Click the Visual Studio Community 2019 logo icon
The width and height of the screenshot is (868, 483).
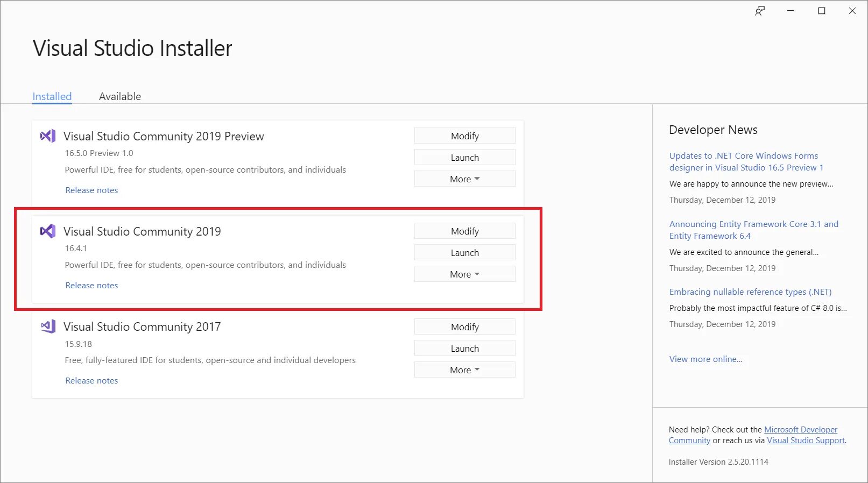(48, 231)
